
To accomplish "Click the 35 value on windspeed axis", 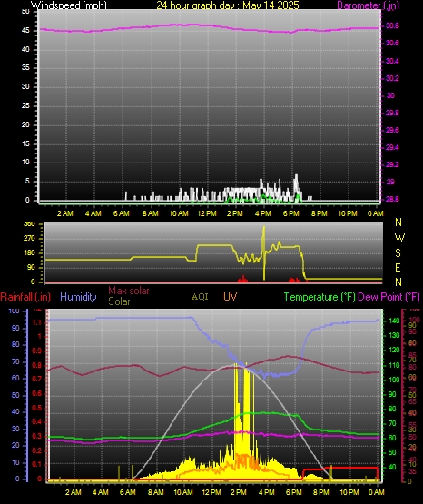I will (25, 67).
